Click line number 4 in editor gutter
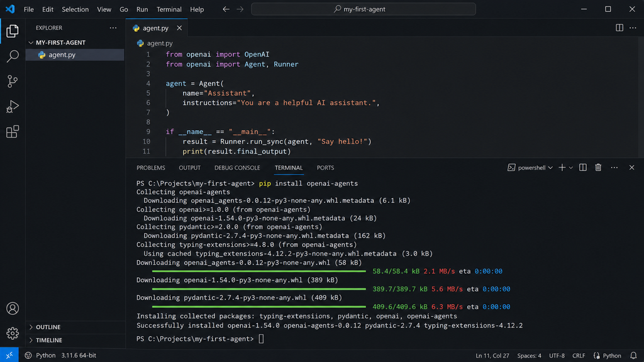 coord(148,84)
